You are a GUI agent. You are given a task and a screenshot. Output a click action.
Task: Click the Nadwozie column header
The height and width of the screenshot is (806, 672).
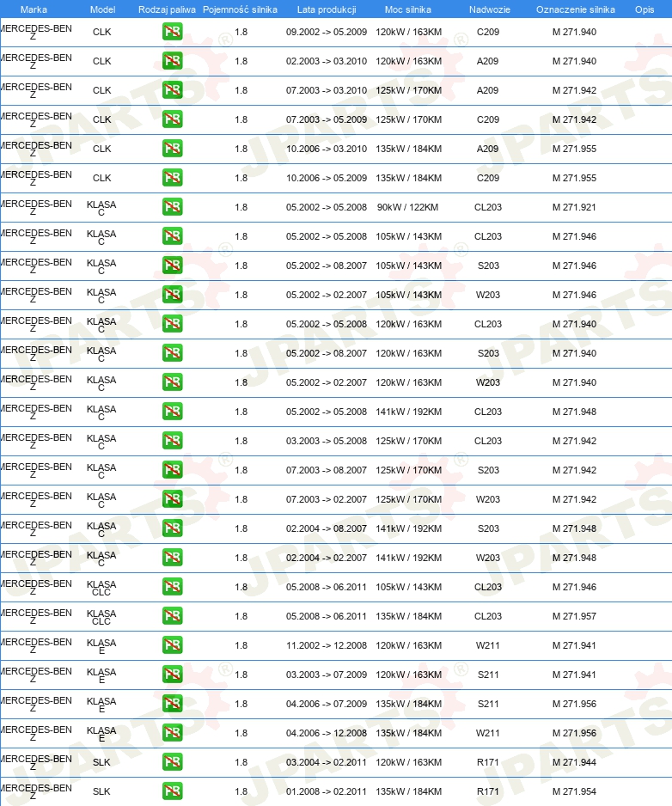tap(490, 9)
